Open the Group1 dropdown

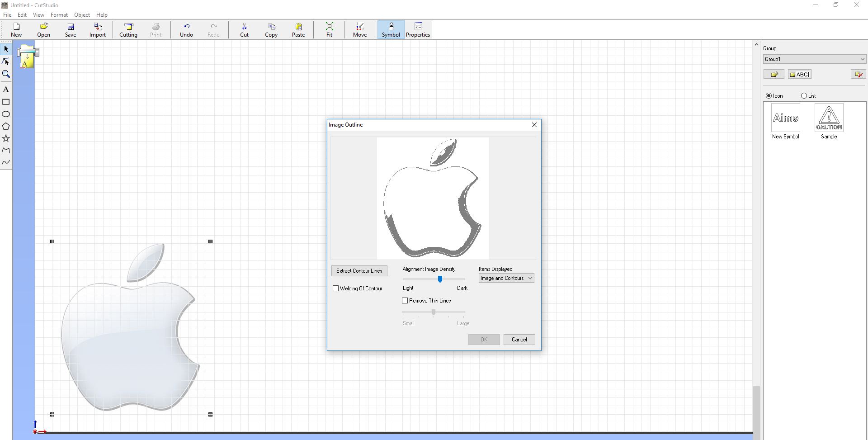[815, 59]
